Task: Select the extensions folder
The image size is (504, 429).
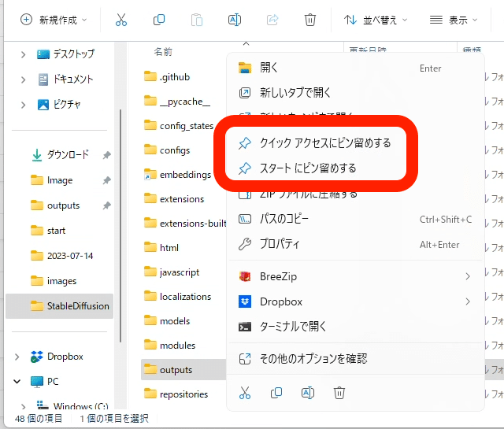Action: coord(174,199)
